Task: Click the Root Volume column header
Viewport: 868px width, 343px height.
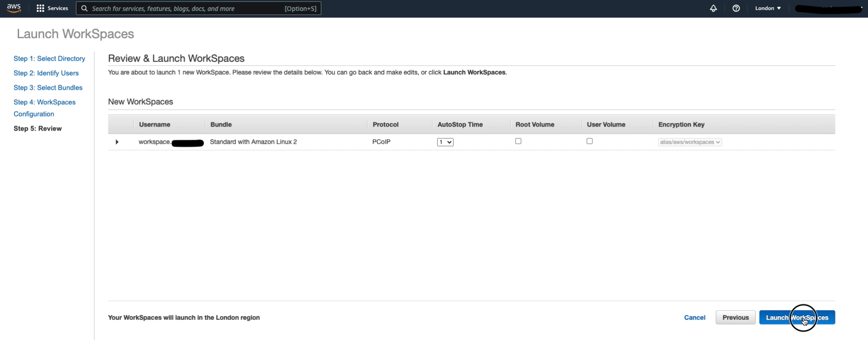Action: (535, 125)
